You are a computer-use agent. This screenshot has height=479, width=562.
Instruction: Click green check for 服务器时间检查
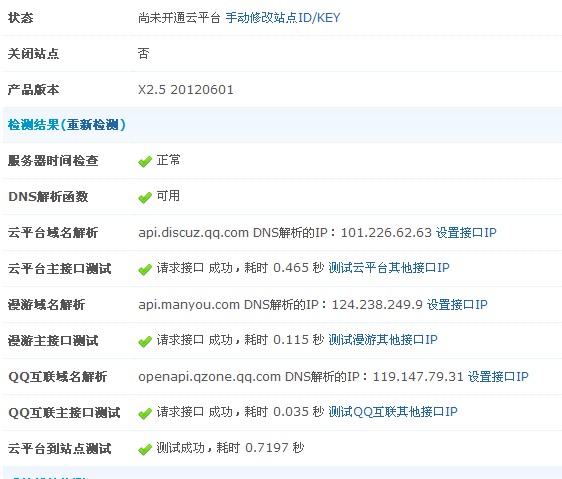click(x=145, y=162)
